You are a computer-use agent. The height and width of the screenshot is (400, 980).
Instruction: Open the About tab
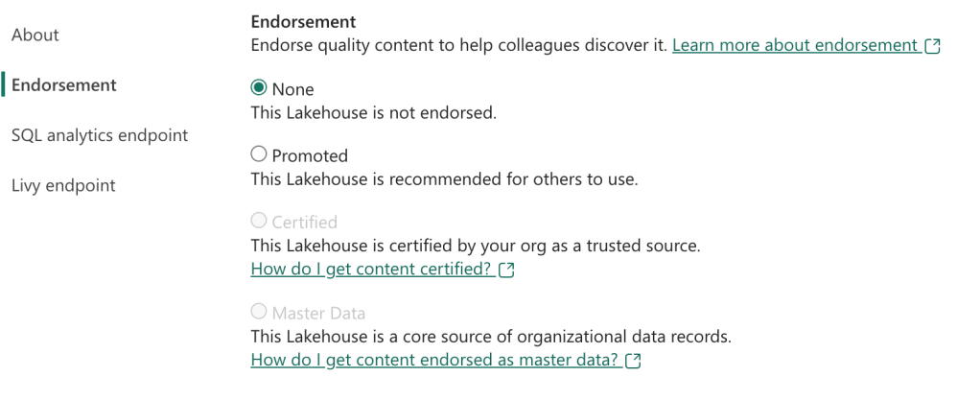(35, 35)
